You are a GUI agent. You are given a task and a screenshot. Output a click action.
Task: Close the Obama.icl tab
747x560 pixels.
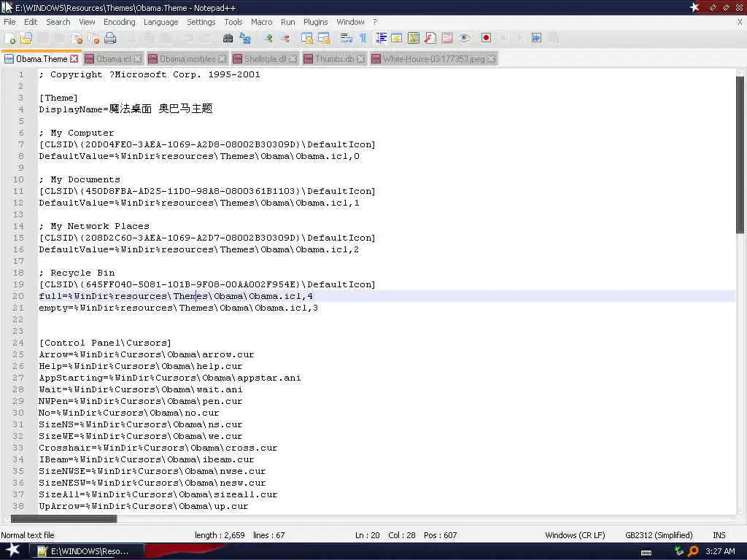(x=137, y=58)
